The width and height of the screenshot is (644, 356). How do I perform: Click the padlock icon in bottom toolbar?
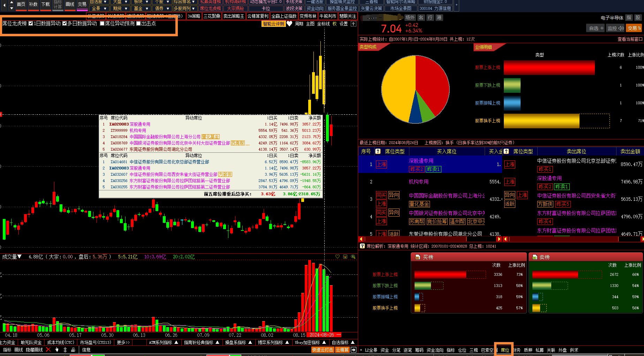click(x=73, y=350)
